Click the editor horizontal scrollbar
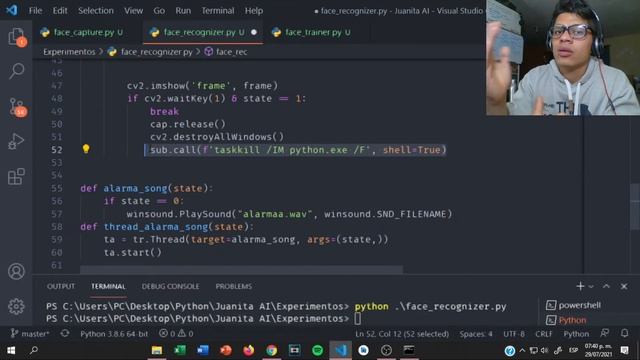Screen dimensions: 640x360 coord(241,269)
